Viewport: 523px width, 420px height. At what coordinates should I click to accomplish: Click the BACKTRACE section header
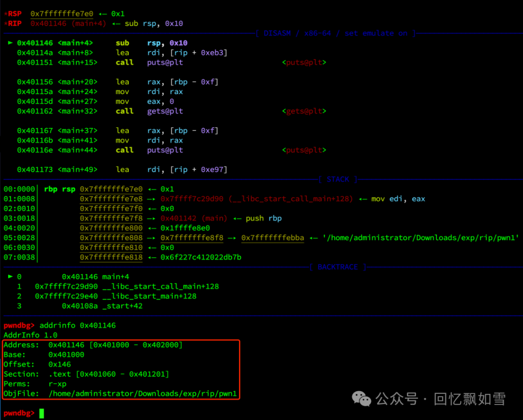338,267
